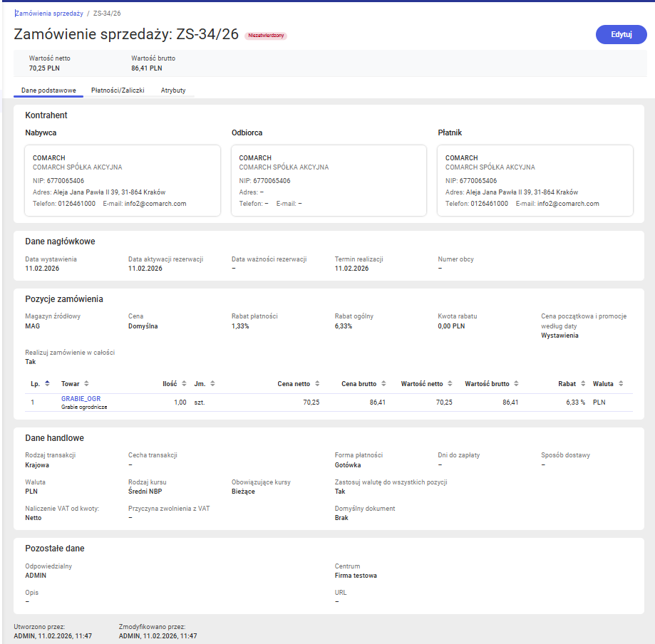Sort table by Lp. column icon

[x=47, y=384]
